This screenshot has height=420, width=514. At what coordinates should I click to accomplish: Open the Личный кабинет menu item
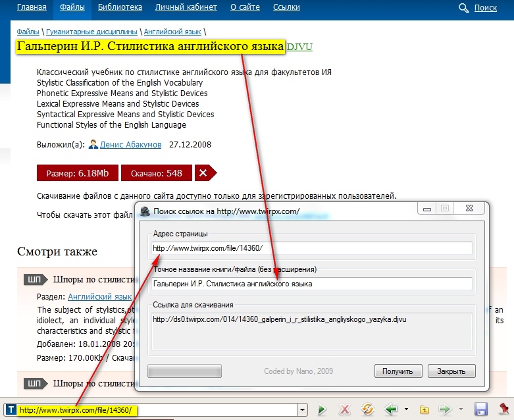coord(186,8)
